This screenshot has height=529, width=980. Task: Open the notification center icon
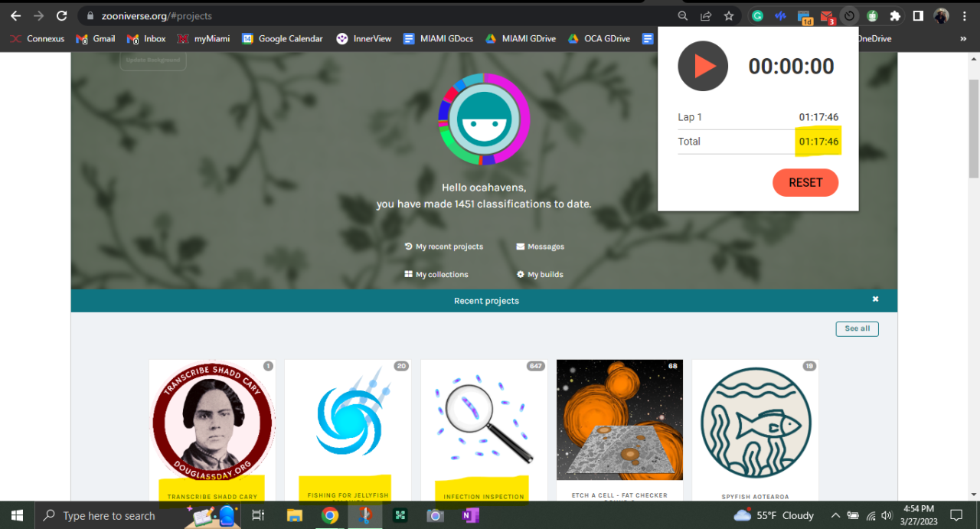point(955,515)
